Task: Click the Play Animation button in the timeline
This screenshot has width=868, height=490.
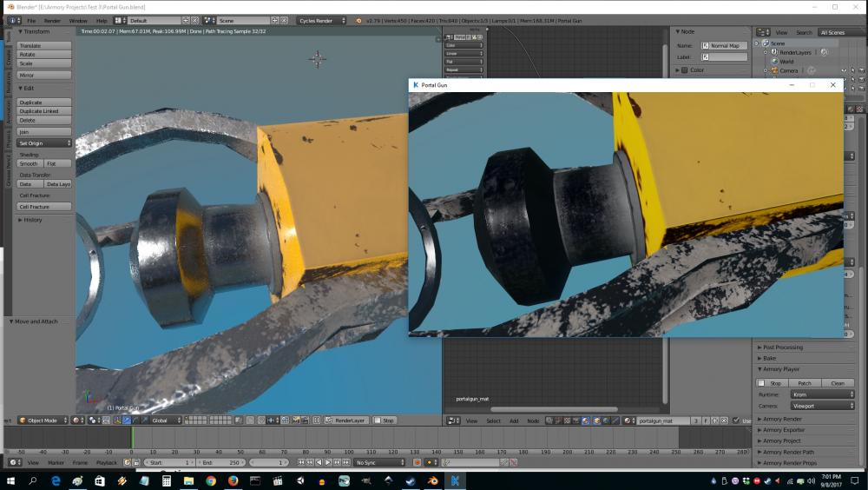Action: [328, 463]
